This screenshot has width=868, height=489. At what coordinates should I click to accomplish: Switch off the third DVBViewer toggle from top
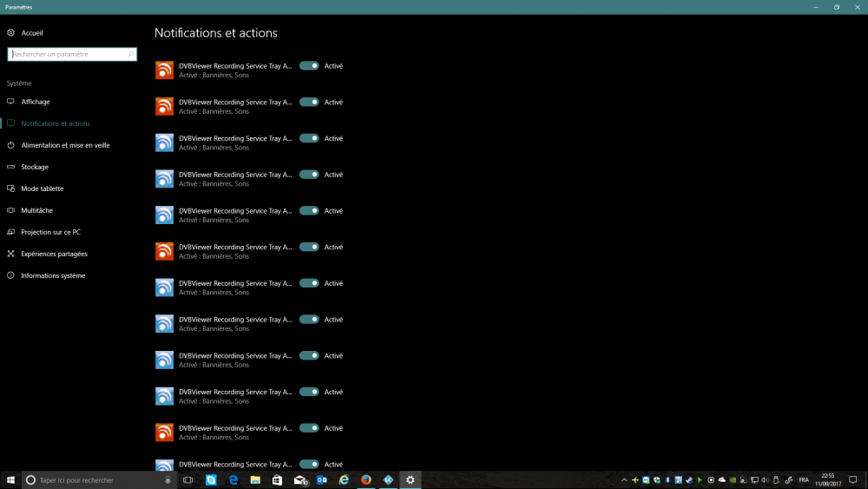pos(309,139)
